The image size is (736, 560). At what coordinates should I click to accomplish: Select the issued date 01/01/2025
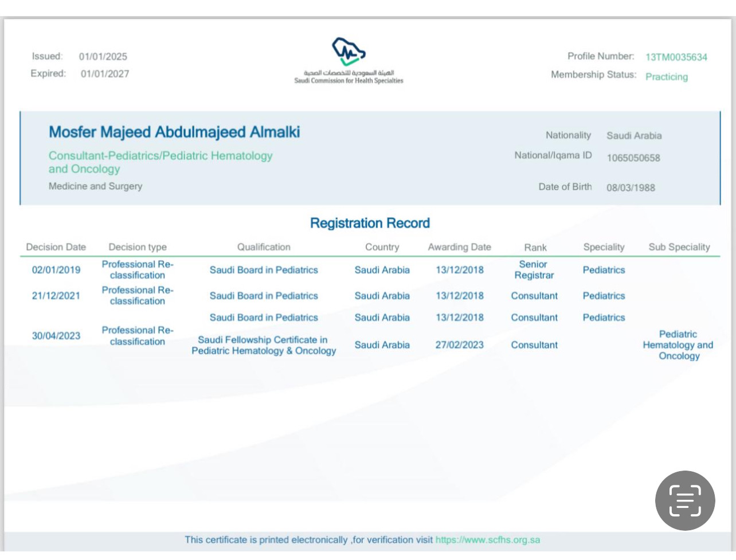coord(103,57)
